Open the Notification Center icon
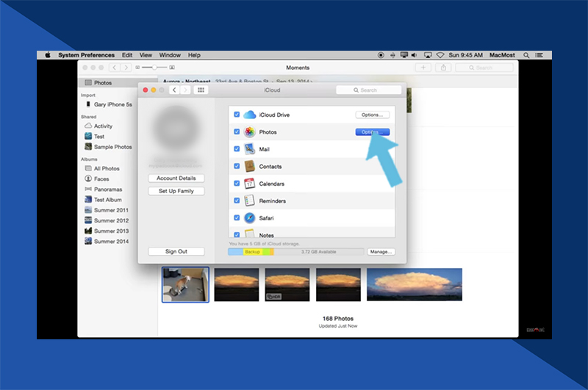The image size is (588, 390). (539, 55)
